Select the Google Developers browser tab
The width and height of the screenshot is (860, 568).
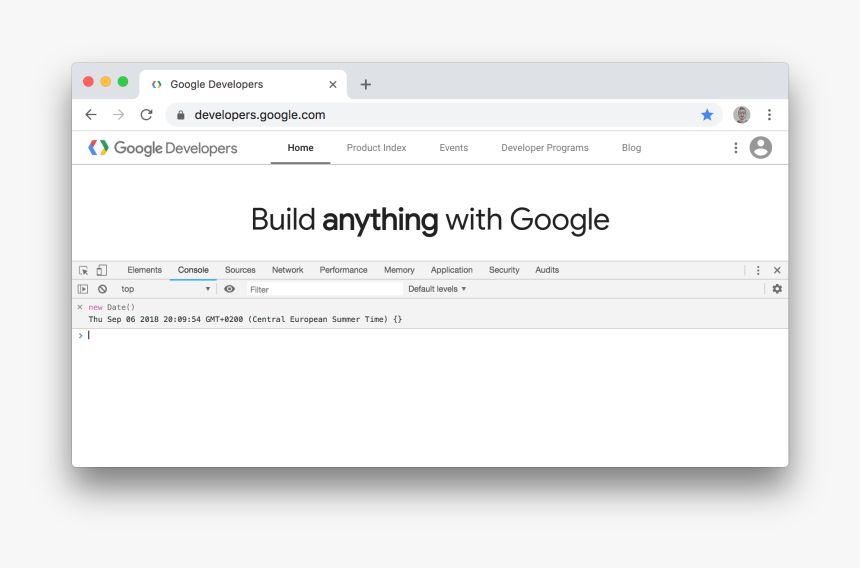pyautogui.click(x=243, y=84)
